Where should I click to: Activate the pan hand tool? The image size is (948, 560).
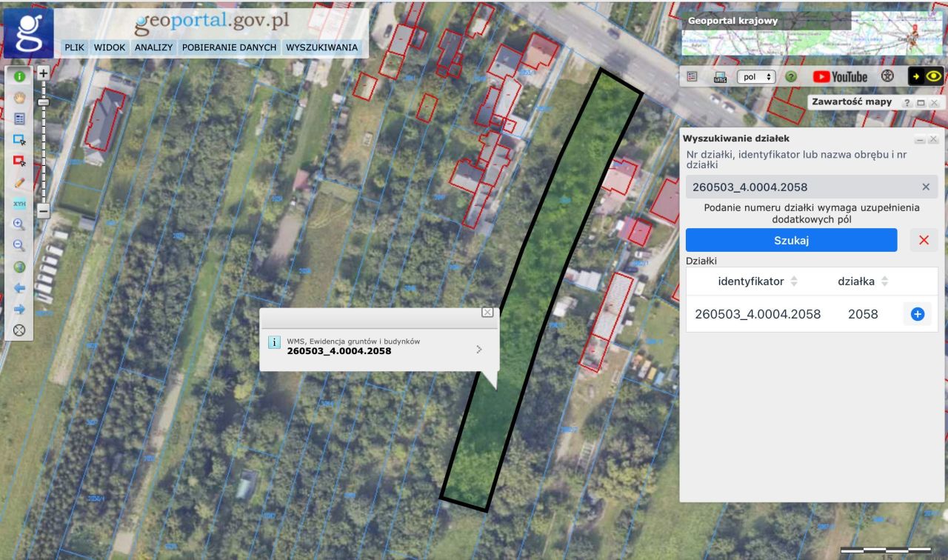coord(19,97)
